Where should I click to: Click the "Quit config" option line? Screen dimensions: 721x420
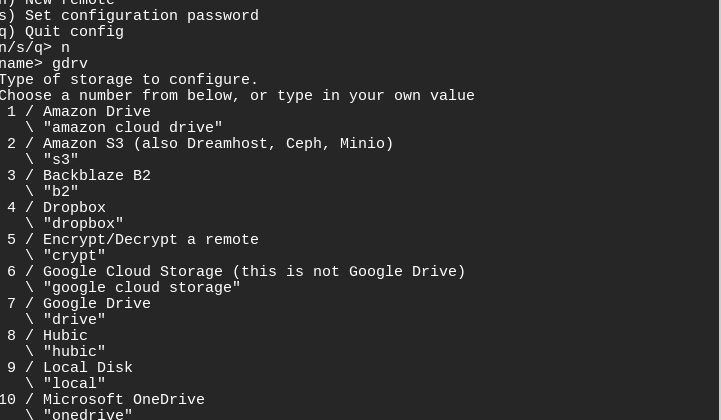[62, 31]
